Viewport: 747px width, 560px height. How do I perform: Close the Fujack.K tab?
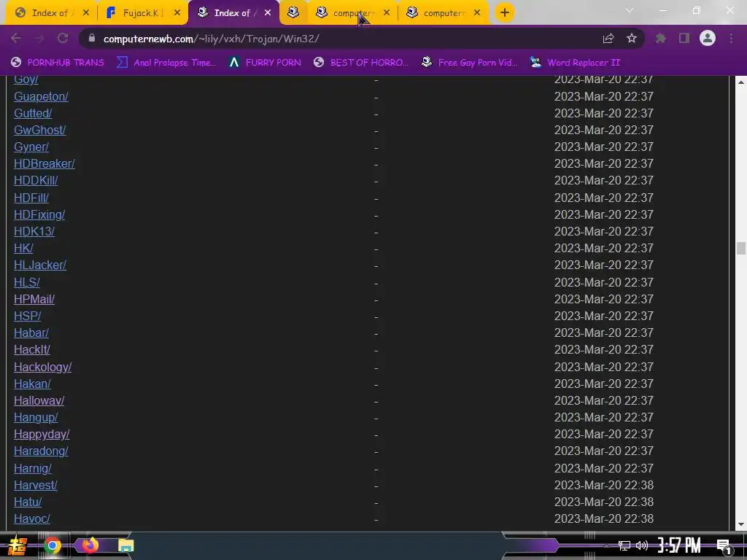click(x=177, y=13)
